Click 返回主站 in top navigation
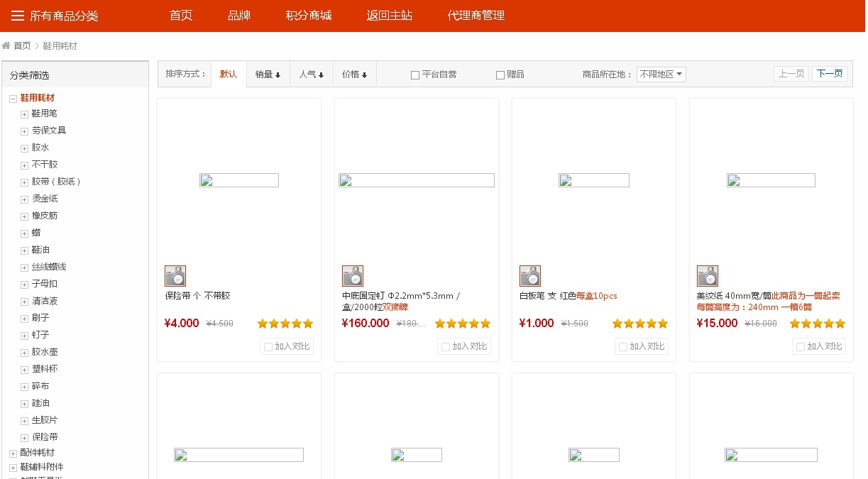This screenshot has width=868, height=479. pos(390,16)
